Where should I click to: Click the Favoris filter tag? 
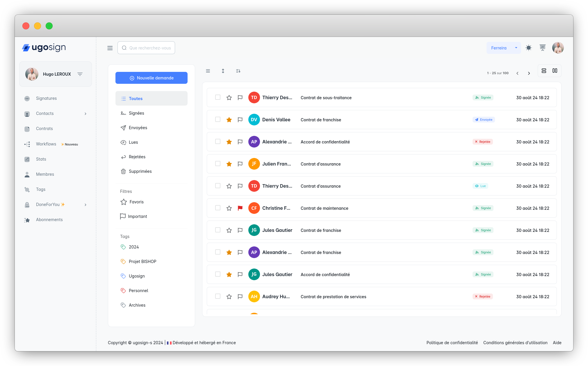[136, 202]
